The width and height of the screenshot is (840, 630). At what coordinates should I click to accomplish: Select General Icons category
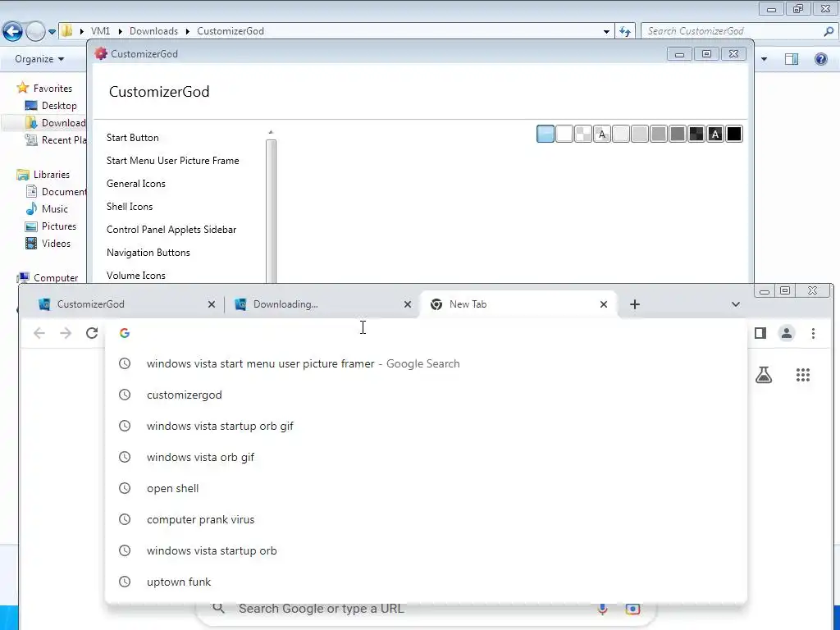(x=135, y=184)
